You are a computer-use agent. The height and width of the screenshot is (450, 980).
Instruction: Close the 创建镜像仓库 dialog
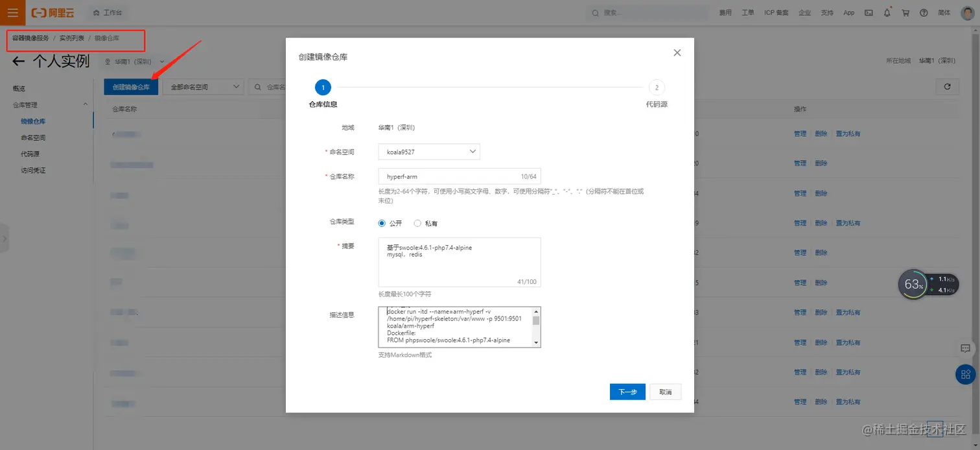[x=677, y=53]
